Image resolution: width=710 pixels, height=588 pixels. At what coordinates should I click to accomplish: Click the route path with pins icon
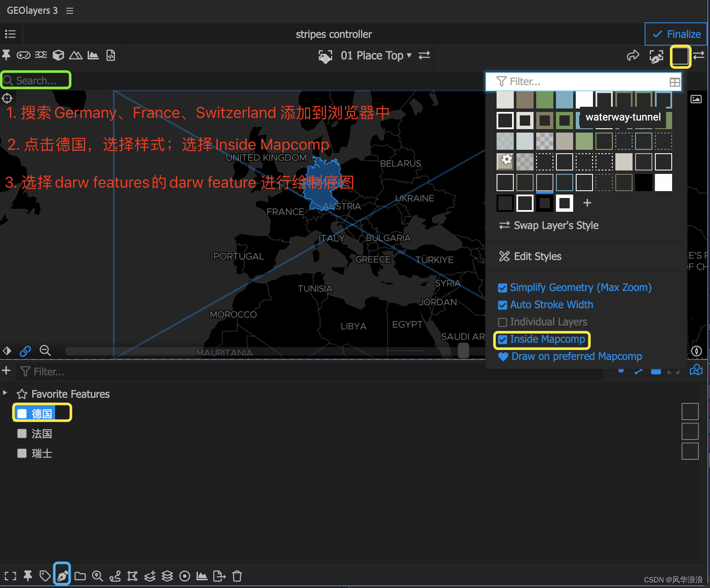click(x=115, y=576)
